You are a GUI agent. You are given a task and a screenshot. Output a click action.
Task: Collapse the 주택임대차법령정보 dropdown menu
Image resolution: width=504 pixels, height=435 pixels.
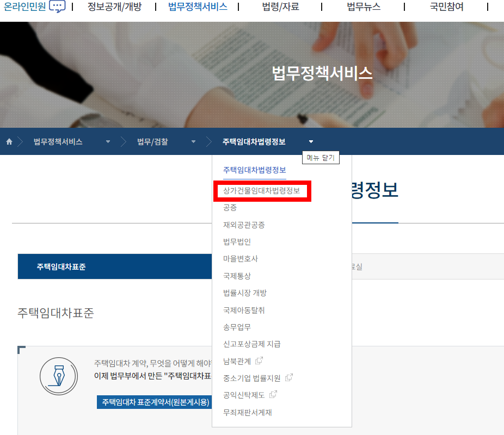point(310,141)
